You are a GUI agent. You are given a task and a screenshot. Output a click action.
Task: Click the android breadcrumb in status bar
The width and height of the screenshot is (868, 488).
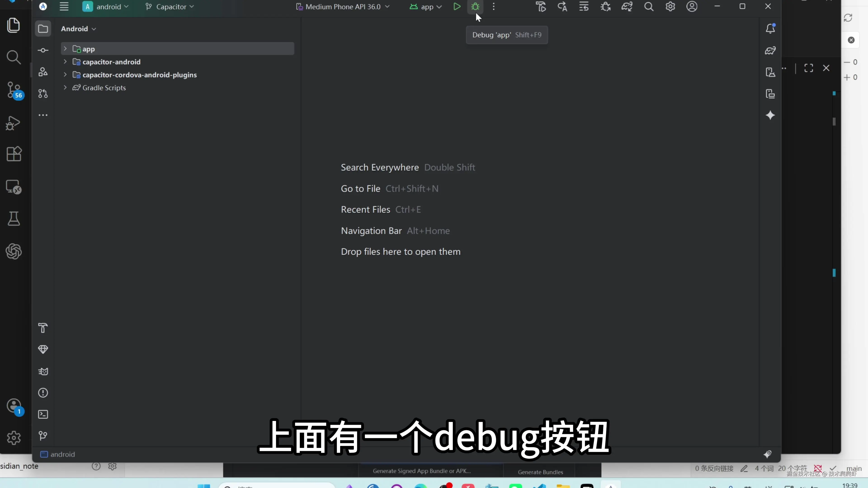pyautogui.click(x=62, y=454)
